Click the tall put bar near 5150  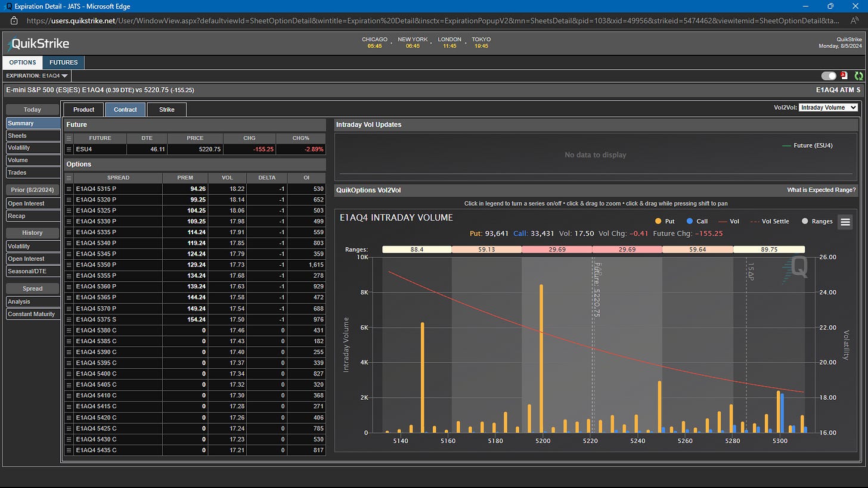click(423, 378)
